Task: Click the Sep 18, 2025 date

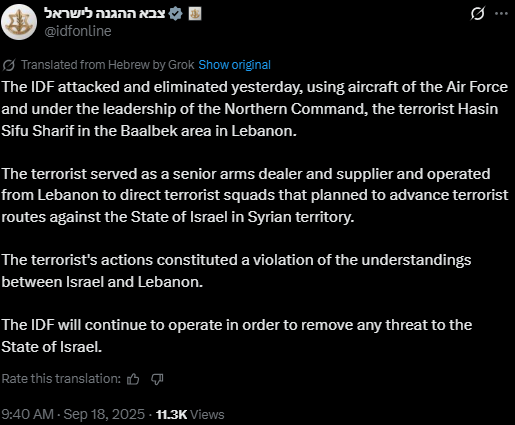Action: (104, 414)
